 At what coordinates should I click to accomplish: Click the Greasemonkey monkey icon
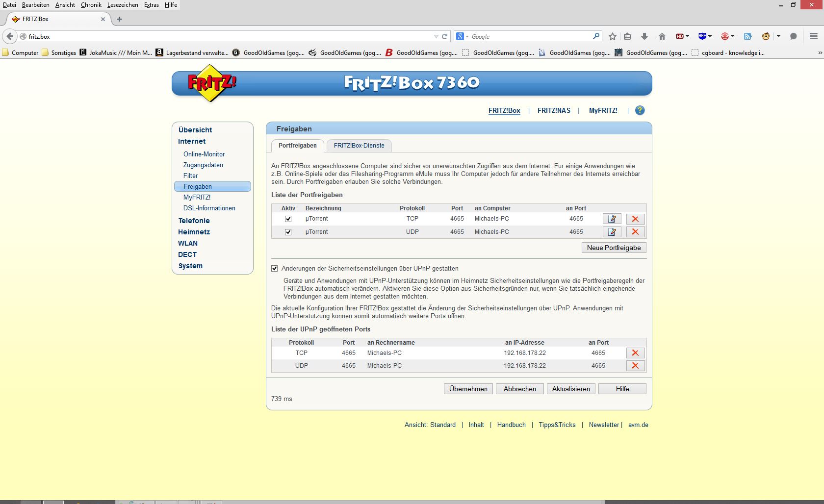pos(766,36)
